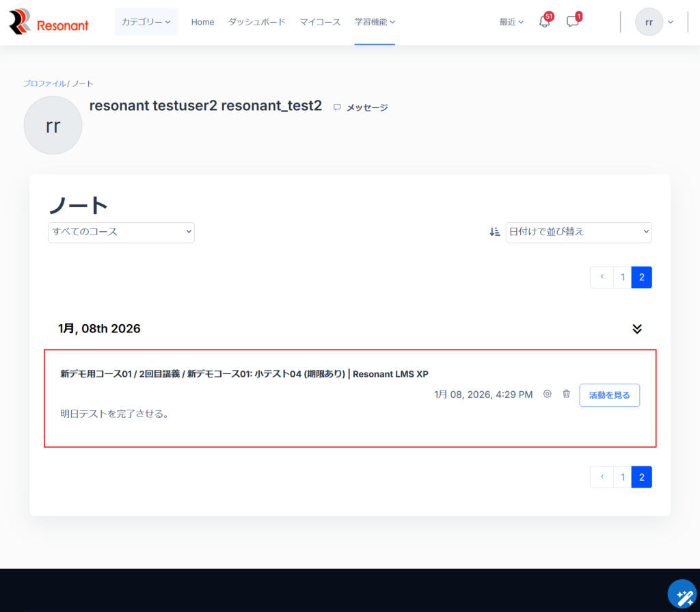Delete the note using the trash icon
The height and width of the screenshot is (612, 700).
pos(566,394)
